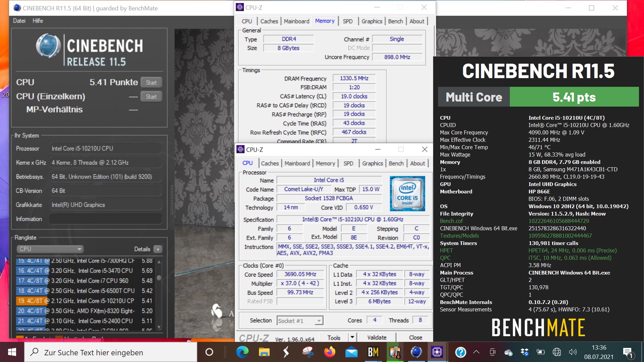
Task: Start the CPU (Einzelkern) benchmark
Action: coord(151,97)
